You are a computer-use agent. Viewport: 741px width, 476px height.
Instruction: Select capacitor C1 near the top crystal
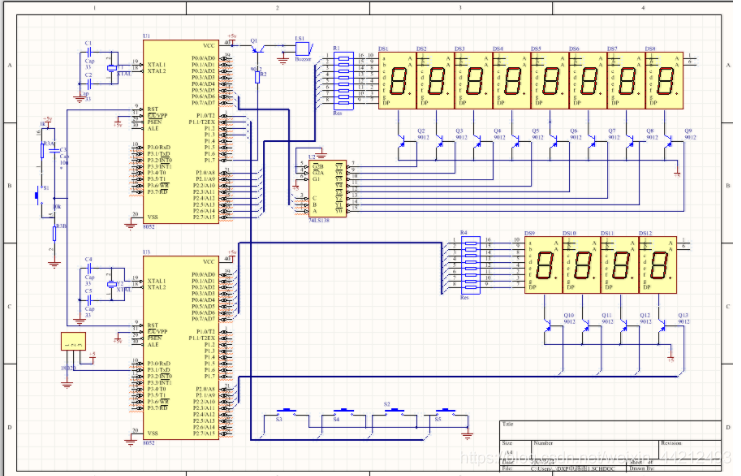pos(88,52)
